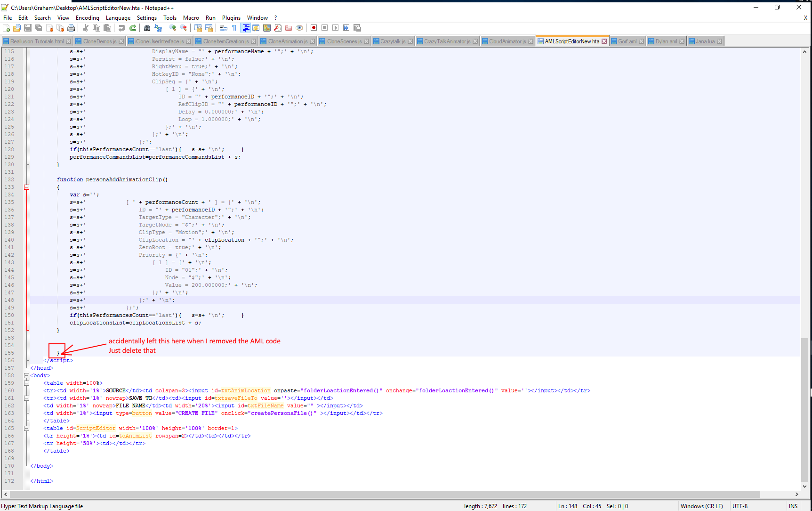Click the INS insert mode indicator

pos(793,506)
